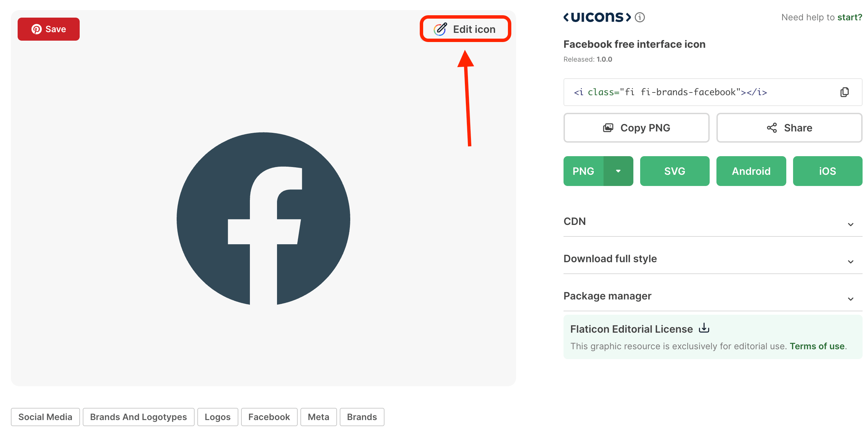Screen dimensions: 868x437
Task: Click the Copy PNG button
Action: 636,128
